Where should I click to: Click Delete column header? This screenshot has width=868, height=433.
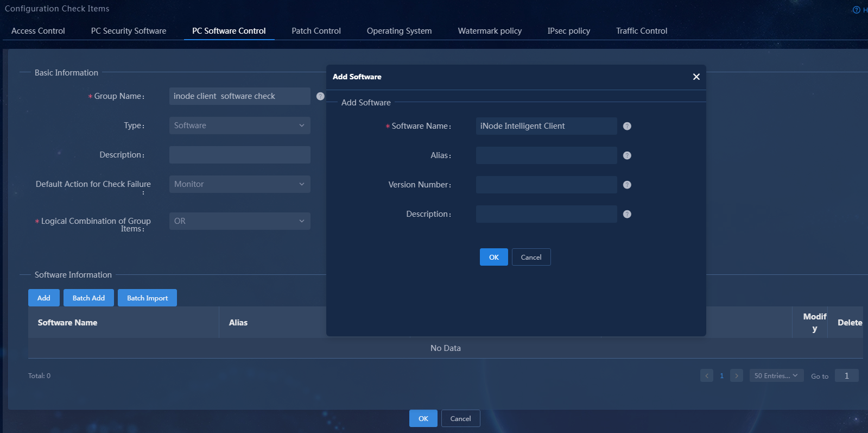pyautogui.click(x=850, y=323)
